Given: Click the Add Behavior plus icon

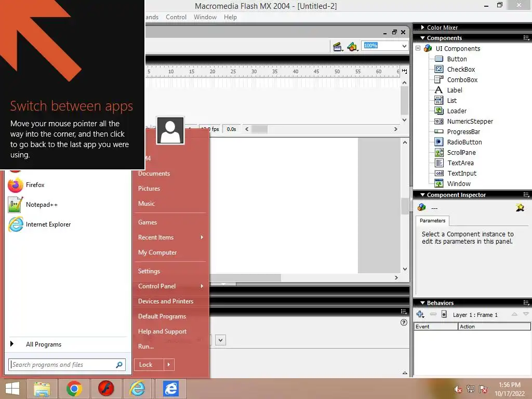Looking at the screenshot, I should (x=420, y=314).
